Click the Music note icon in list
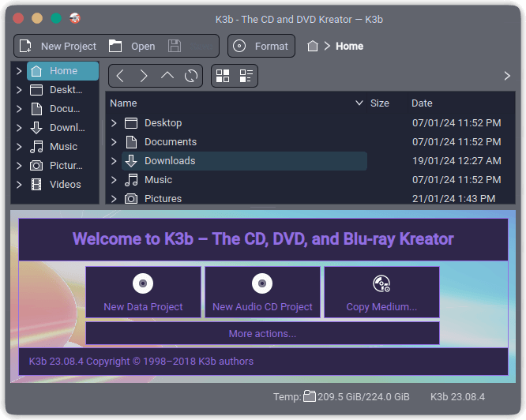Viewport: 526px width, 420px height. pos(131,180)
